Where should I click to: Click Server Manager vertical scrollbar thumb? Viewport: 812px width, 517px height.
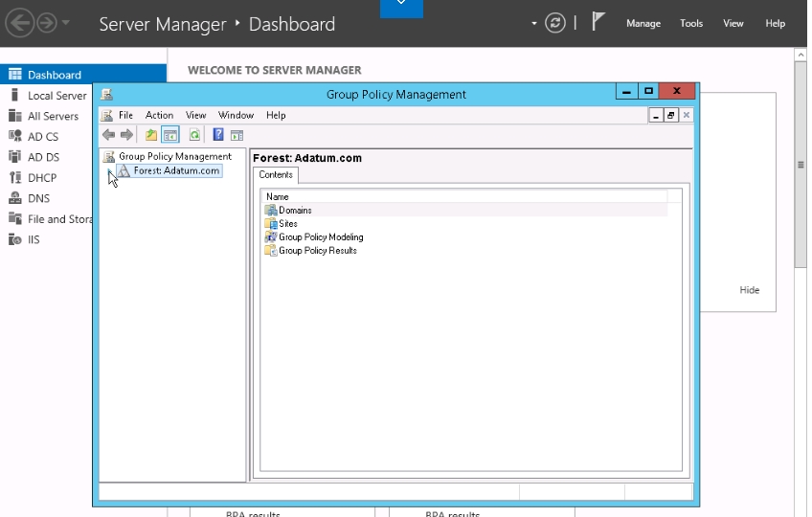801,165
